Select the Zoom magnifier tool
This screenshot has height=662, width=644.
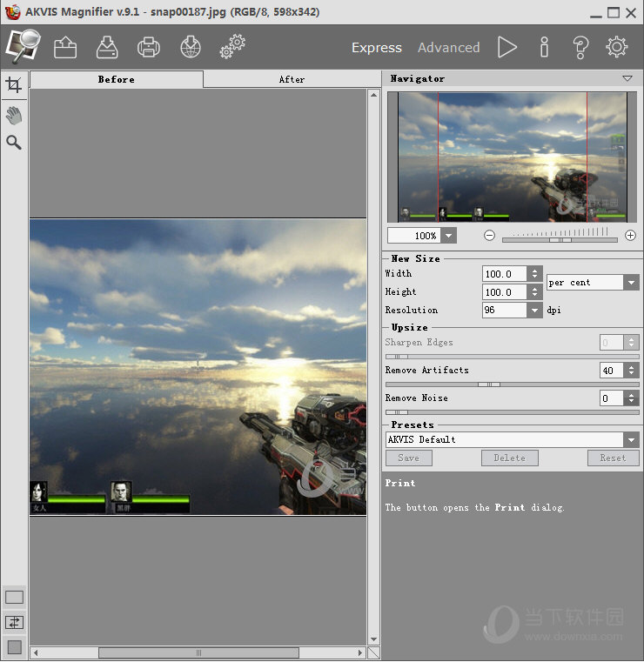click(14, 143)
